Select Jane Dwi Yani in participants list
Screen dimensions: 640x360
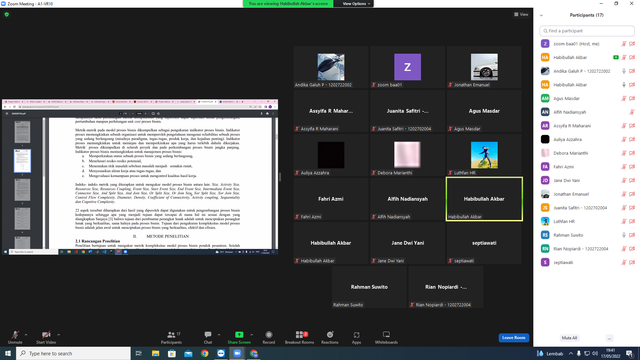click(587, 180)
